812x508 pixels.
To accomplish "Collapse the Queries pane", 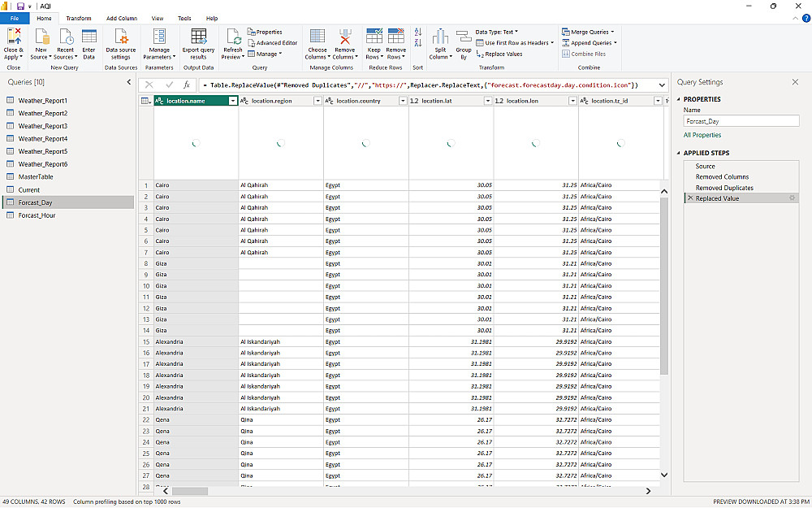I will [x=129, y=82].
